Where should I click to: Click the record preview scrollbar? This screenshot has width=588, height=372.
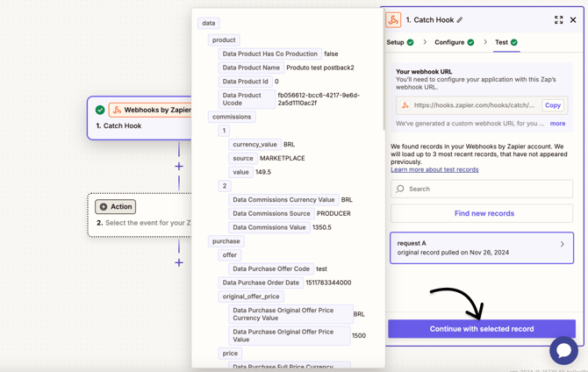click(384, 70)
